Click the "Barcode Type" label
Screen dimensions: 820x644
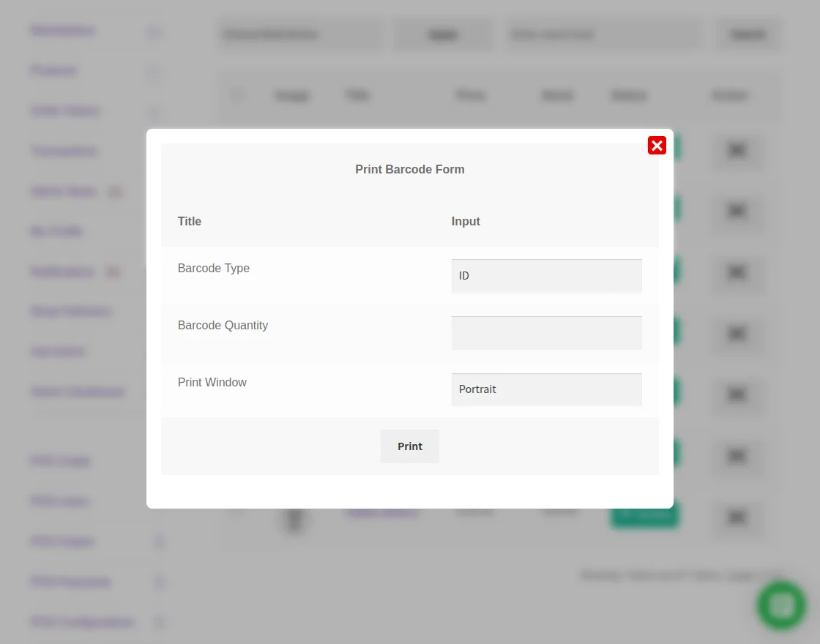pyautogui.click(x=213, y=268)
